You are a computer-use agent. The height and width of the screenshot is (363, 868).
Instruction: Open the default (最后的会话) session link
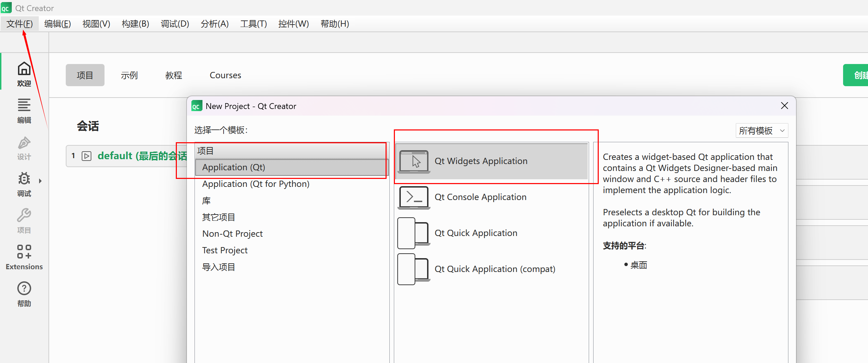pyautogui.click(x=142, y=156)
